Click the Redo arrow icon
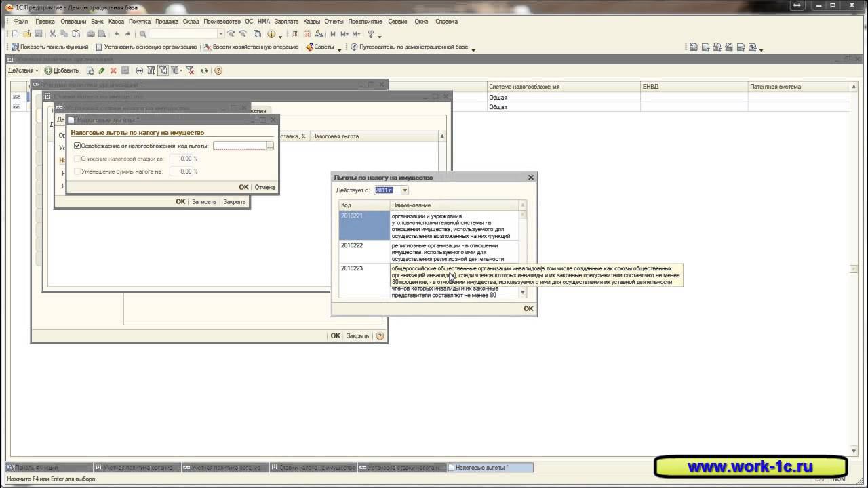 (127, 34)
